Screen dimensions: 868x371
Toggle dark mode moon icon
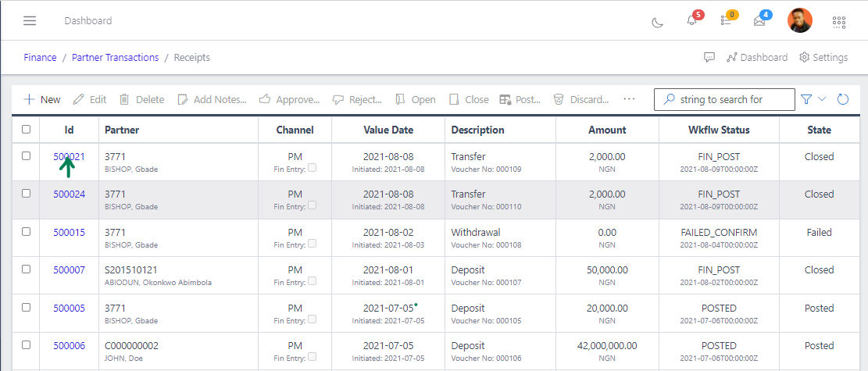[657, 22]
